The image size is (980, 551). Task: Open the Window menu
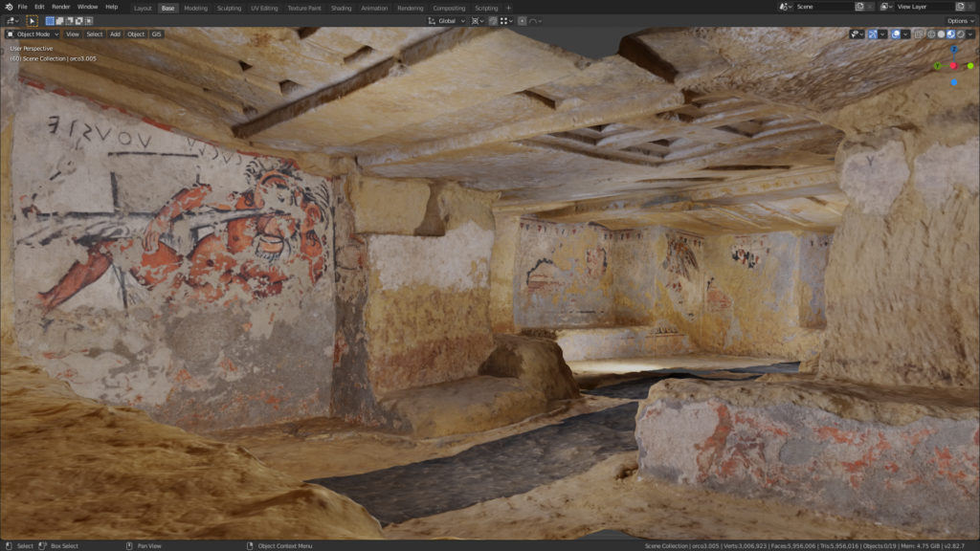pos(87,7)
